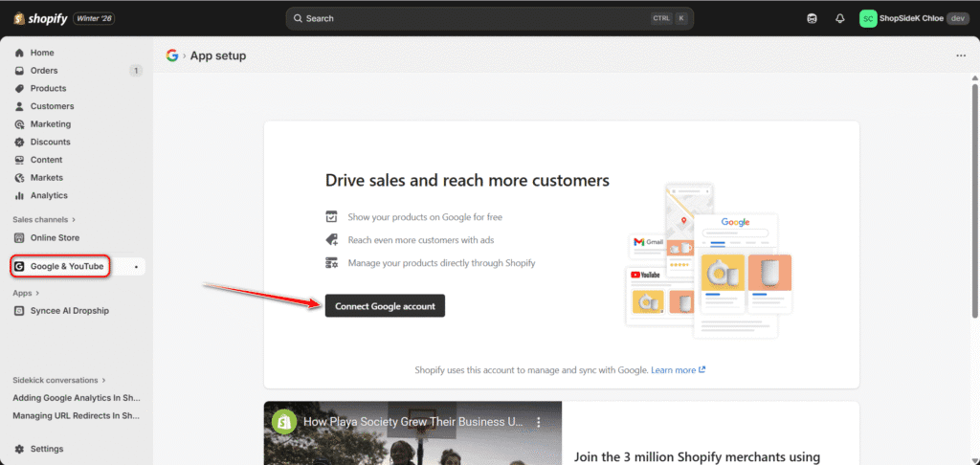Click the Customers person icon
The width and height of the screenshot is (980, 465).
[19, 106]
